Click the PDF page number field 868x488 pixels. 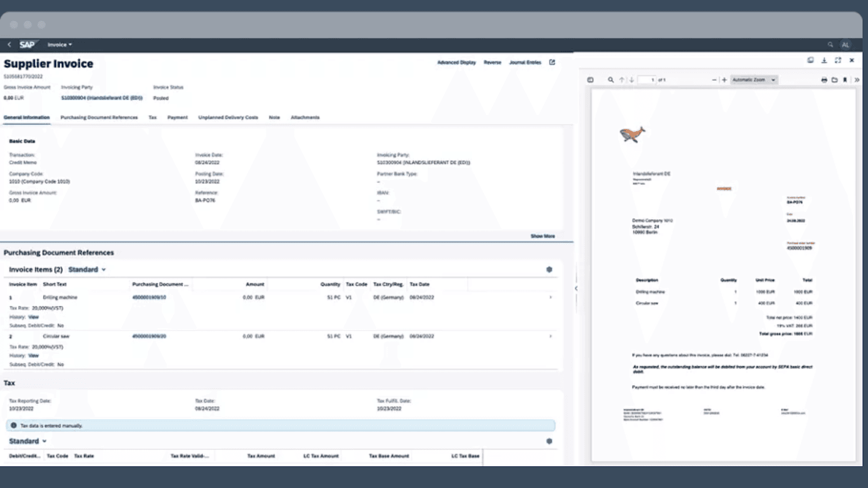pyautogui.click(x=647, y=80)
